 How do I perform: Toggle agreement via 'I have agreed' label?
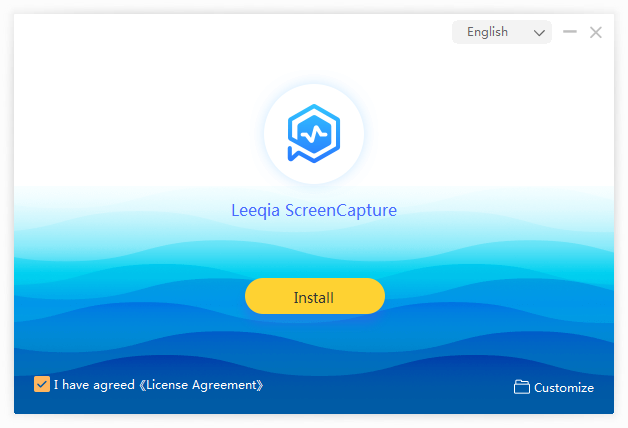click(x=93, y=384)
